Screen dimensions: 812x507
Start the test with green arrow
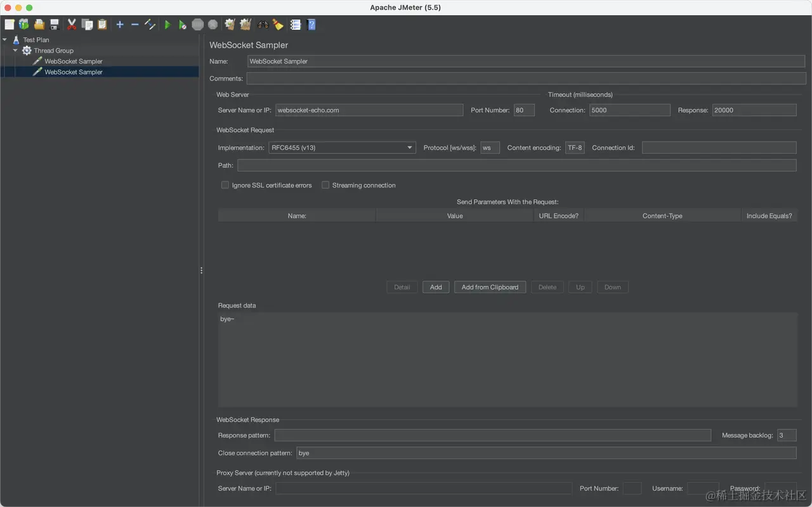[167, 25]
